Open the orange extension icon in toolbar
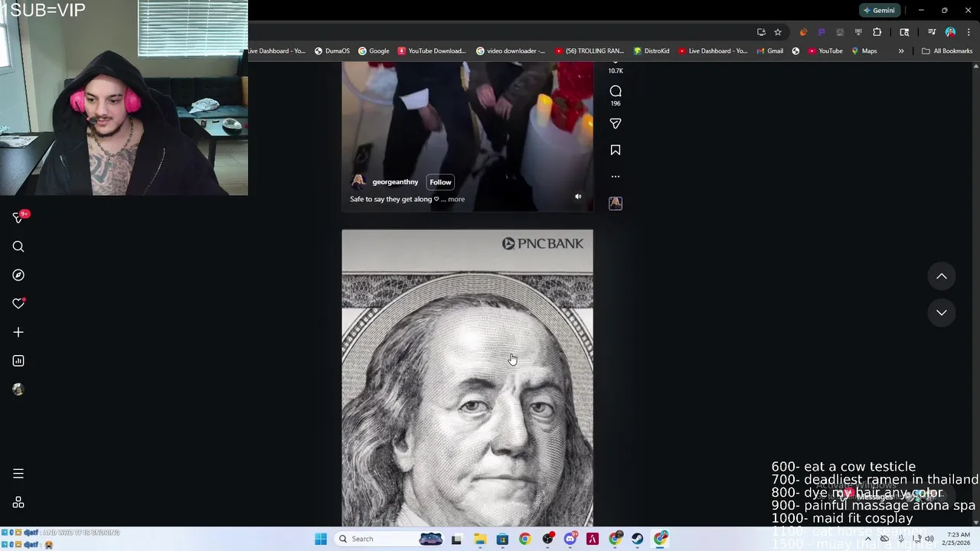 803,32
